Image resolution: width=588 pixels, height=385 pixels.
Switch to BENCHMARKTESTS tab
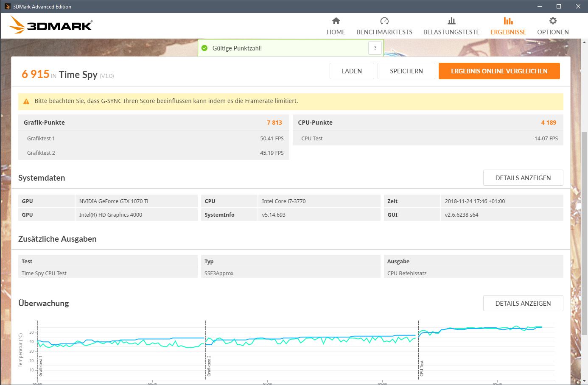pos(384,26)
